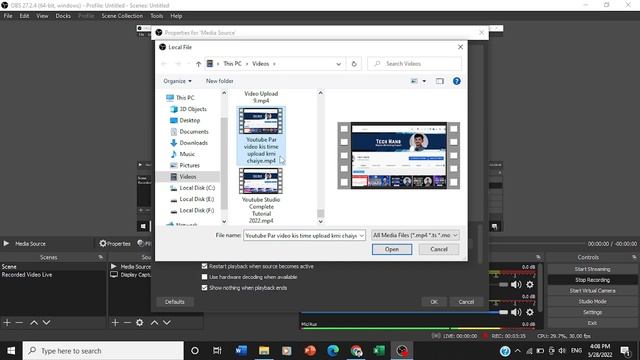Click the chevron after This PC in the path
Image resolution: width=640 pixels, height=360 pixels.
tap(247, 64)
